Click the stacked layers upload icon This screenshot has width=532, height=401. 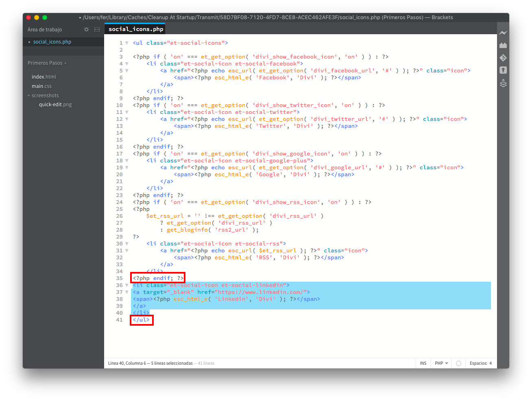coord(503,83)
